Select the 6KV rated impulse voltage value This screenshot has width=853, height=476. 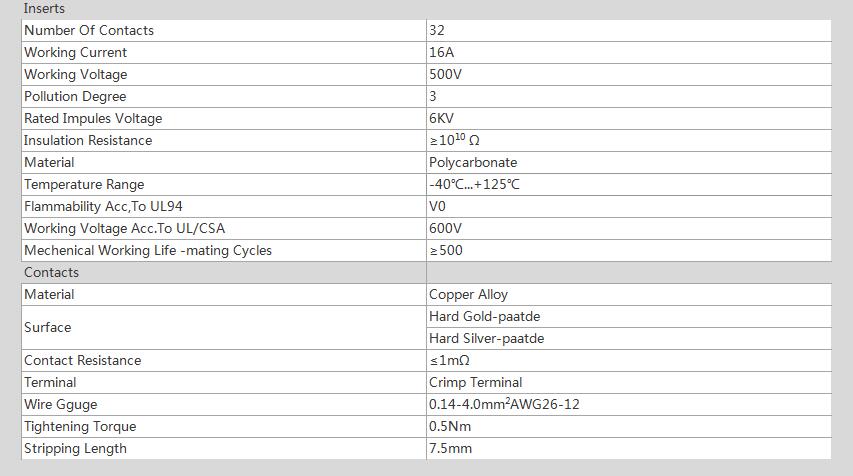[x=442, y=118]
